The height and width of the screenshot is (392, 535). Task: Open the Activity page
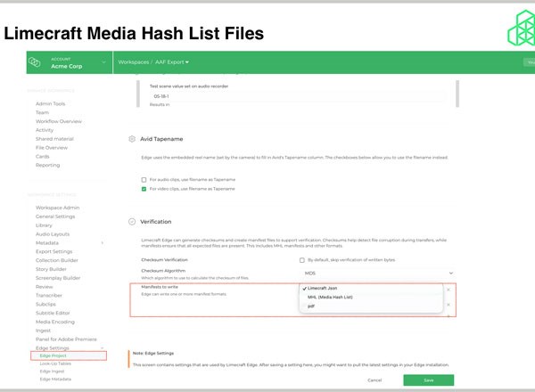(45, 130)
